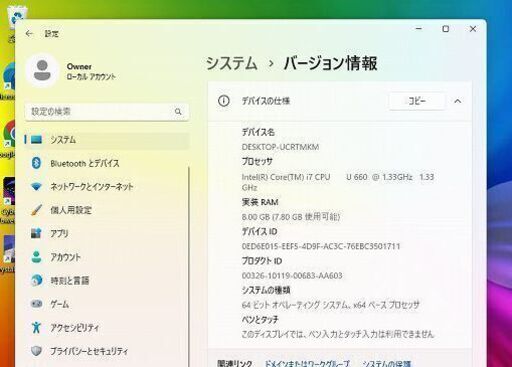Open ゲーム settings category
512x367 pixels.
click(107, 304)
